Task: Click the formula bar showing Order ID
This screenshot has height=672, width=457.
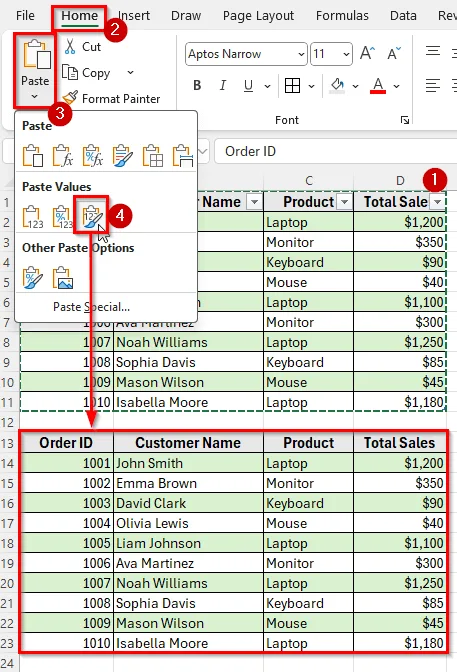Action: (336, 151)
